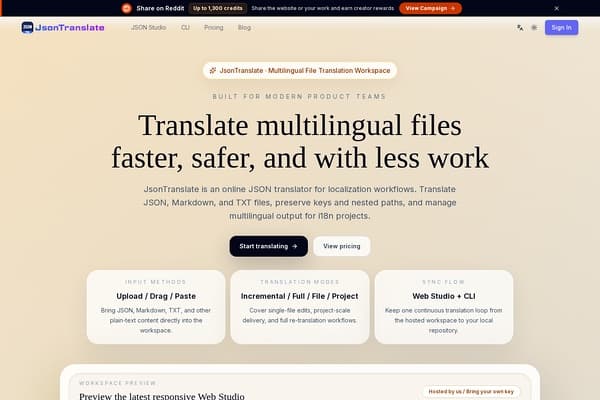
Task: Click the Reddit icon in the top banner
Action: [x=127, y=8]
